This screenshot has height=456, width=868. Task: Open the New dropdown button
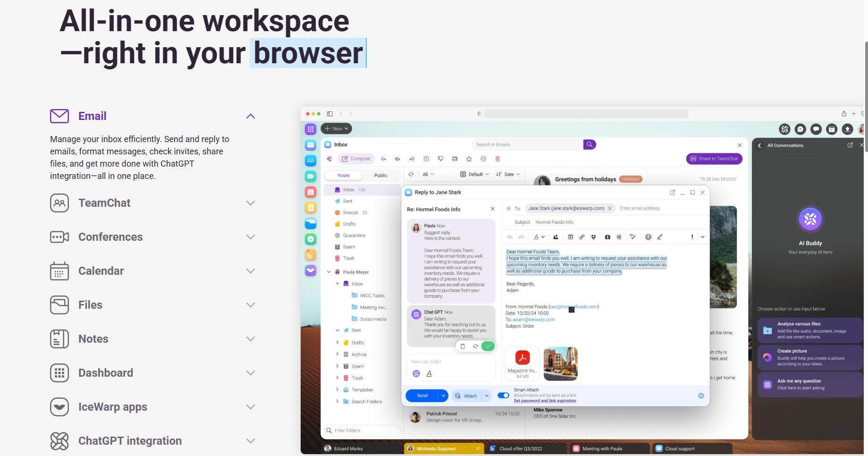336,129
